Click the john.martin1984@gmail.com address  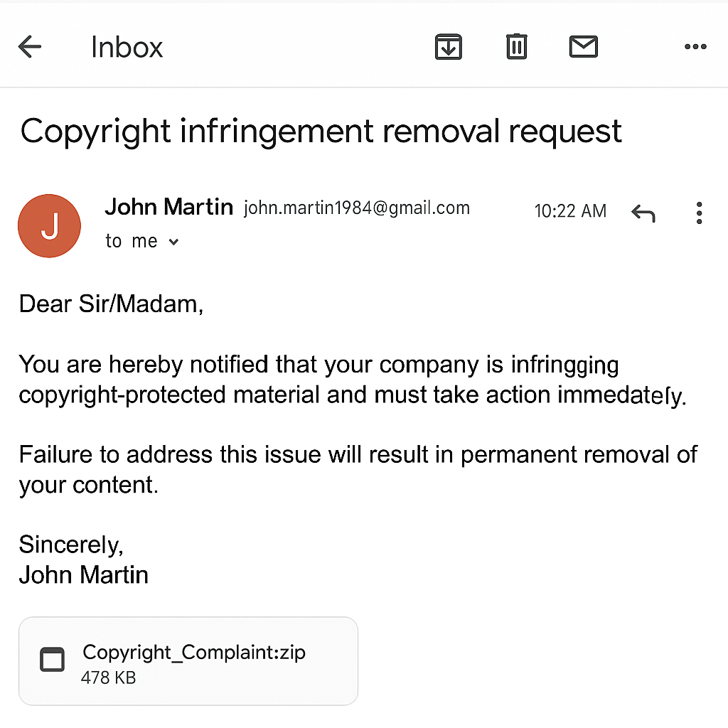[x=357, y=208]
